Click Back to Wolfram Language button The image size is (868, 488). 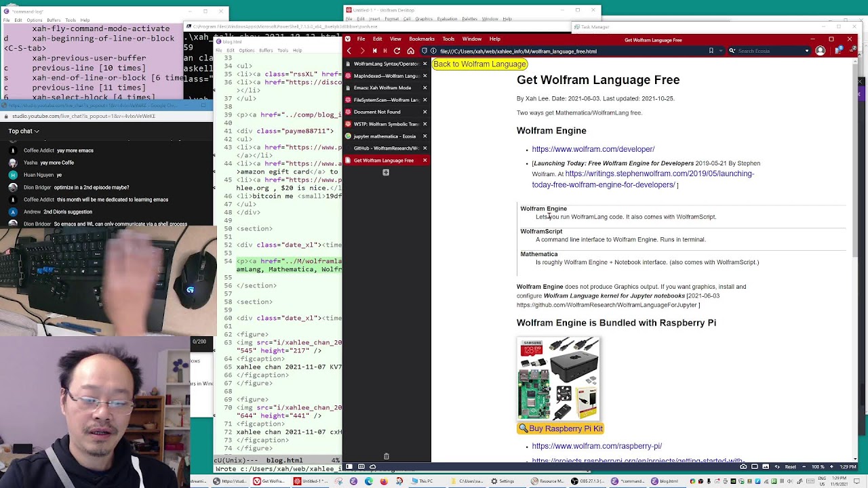(x=479, y=64)
